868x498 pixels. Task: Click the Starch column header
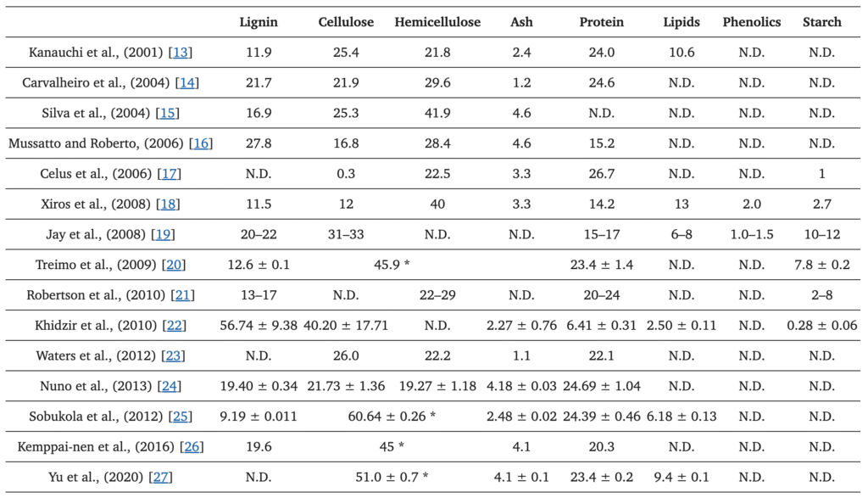click(x=821, y=22)
